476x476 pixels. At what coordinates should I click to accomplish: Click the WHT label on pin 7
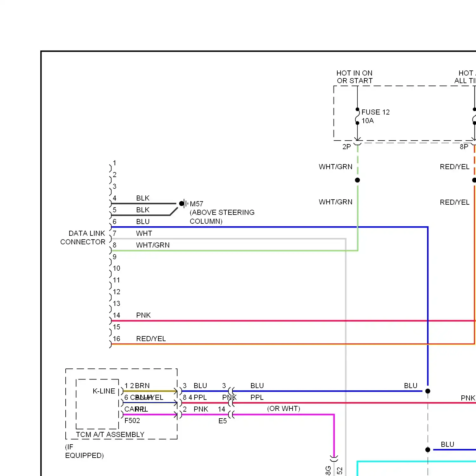click(144, 233)
